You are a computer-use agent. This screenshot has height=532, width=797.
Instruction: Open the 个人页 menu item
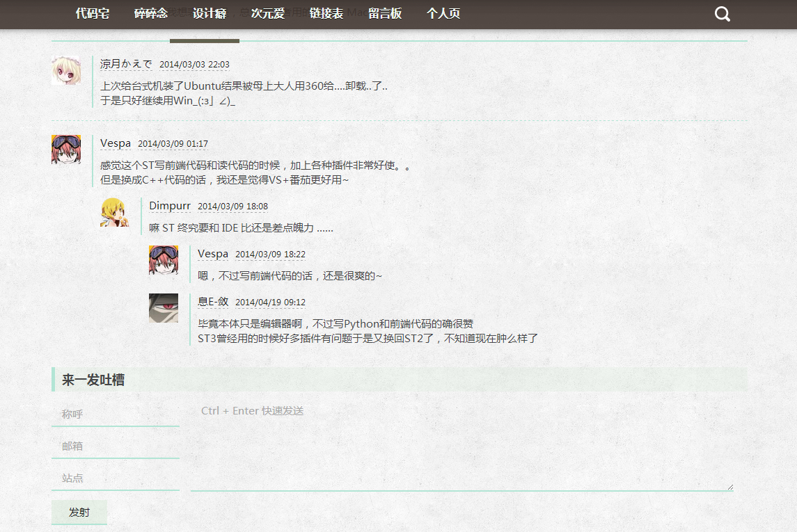443,14
